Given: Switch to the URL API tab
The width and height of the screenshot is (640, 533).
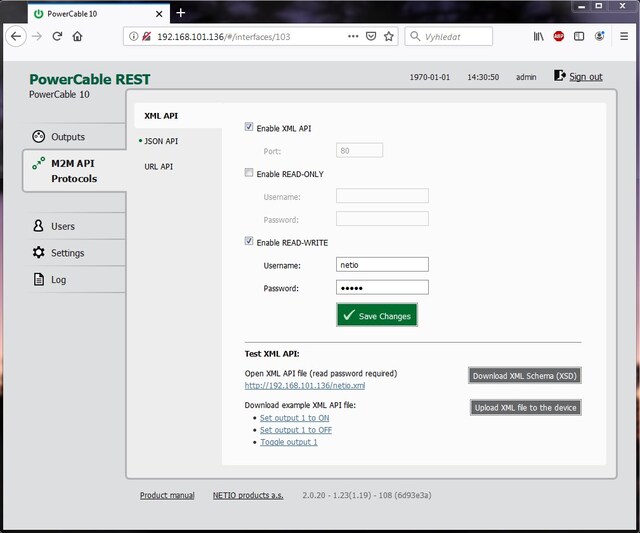Looking at the screenshot, I should point(158,166).
